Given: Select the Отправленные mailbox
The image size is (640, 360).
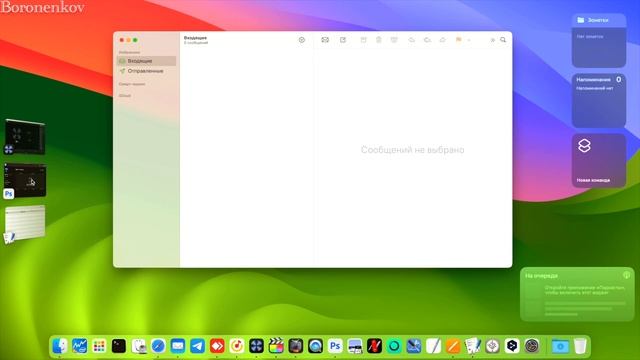Looking at the screenshot, I should (146, 71).
